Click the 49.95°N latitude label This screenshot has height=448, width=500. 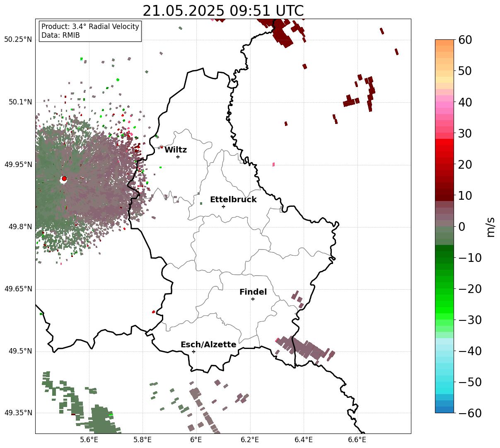(18, 165)
